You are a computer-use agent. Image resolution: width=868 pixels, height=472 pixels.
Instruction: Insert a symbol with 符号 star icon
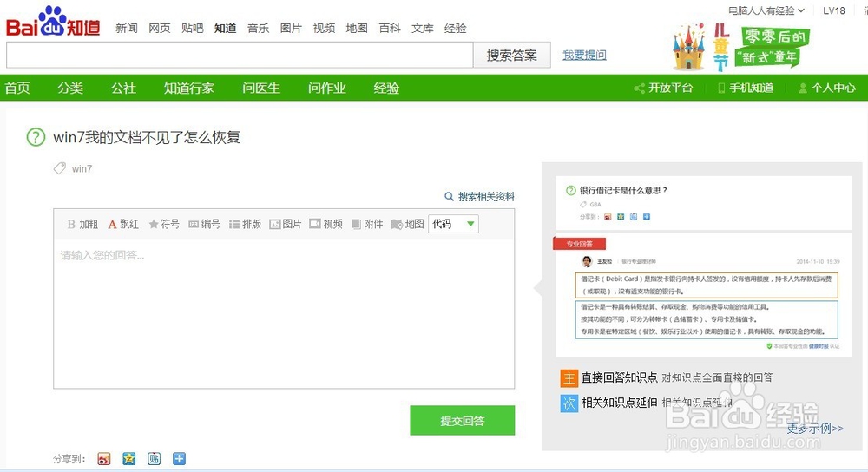164,224
